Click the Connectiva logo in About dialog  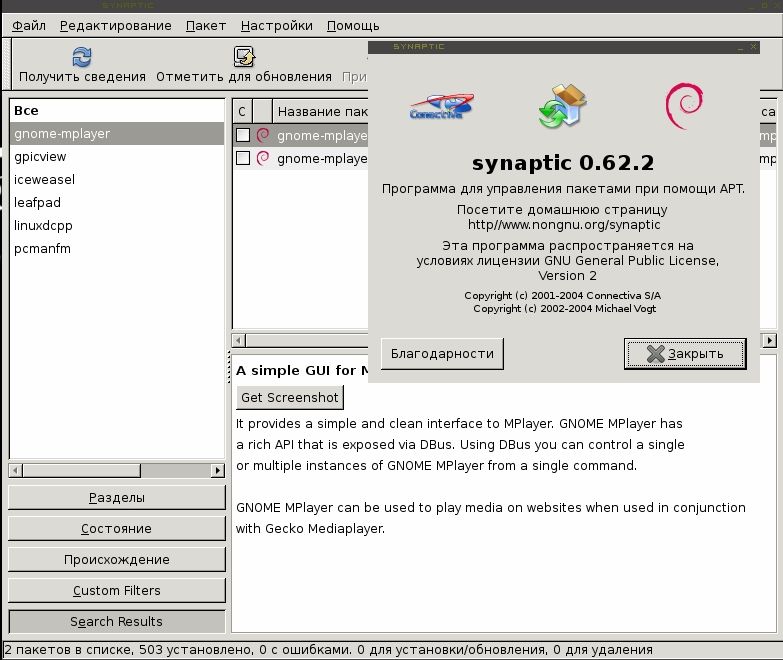pos(441,106)
